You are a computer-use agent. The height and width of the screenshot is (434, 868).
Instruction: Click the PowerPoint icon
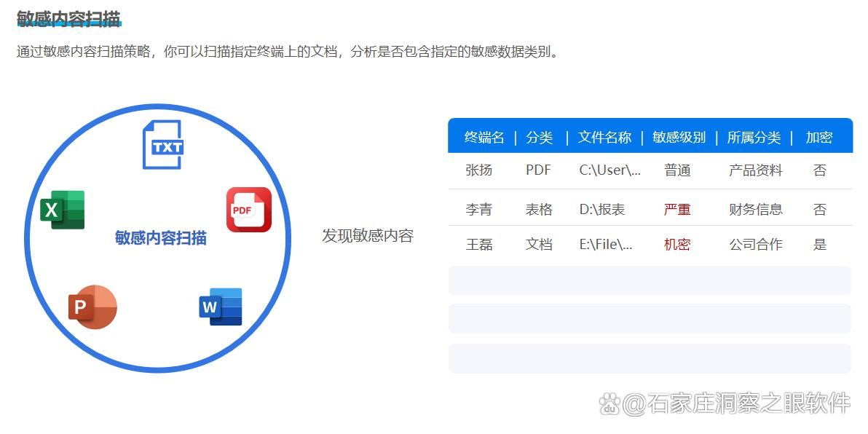click(92, 307)
